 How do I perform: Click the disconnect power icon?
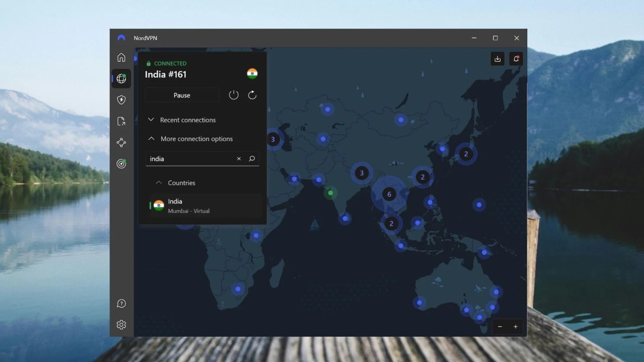pos(233,95)
